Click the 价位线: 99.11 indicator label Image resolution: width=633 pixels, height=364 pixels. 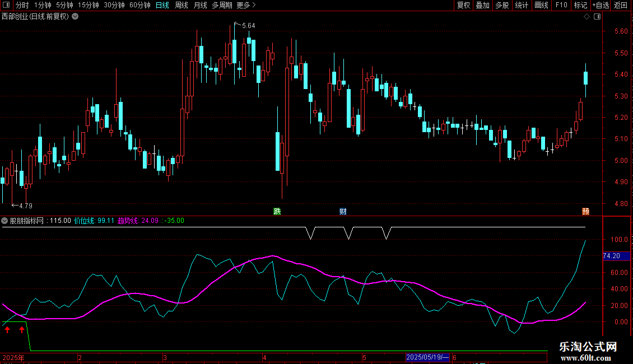point(94,221)
